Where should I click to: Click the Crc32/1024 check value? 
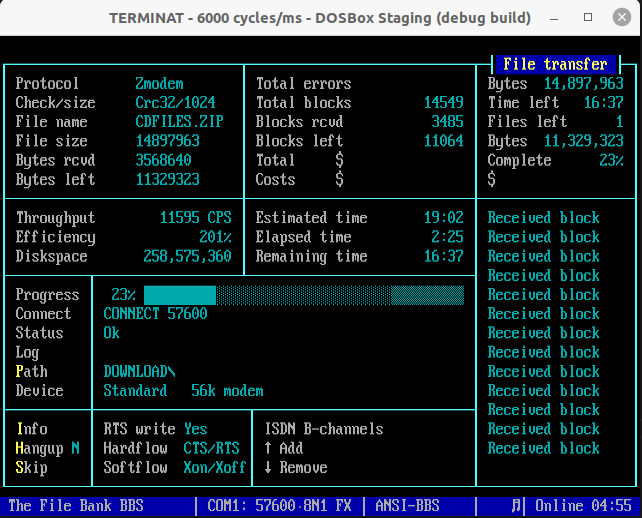175,102
